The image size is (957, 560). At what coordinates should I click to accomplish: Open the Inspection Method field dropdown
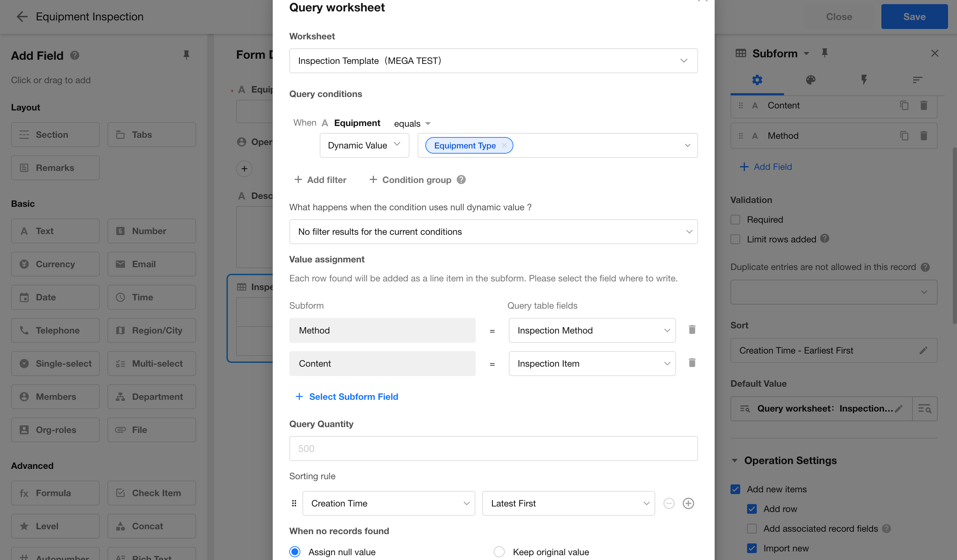(x=592, y=330)
